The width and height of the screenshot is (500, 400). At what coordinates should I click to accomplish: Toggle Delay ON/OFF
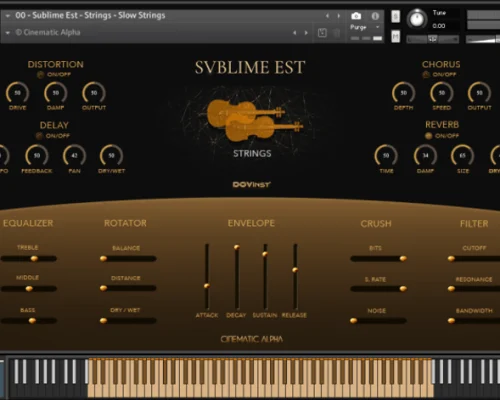pos(39,136)
